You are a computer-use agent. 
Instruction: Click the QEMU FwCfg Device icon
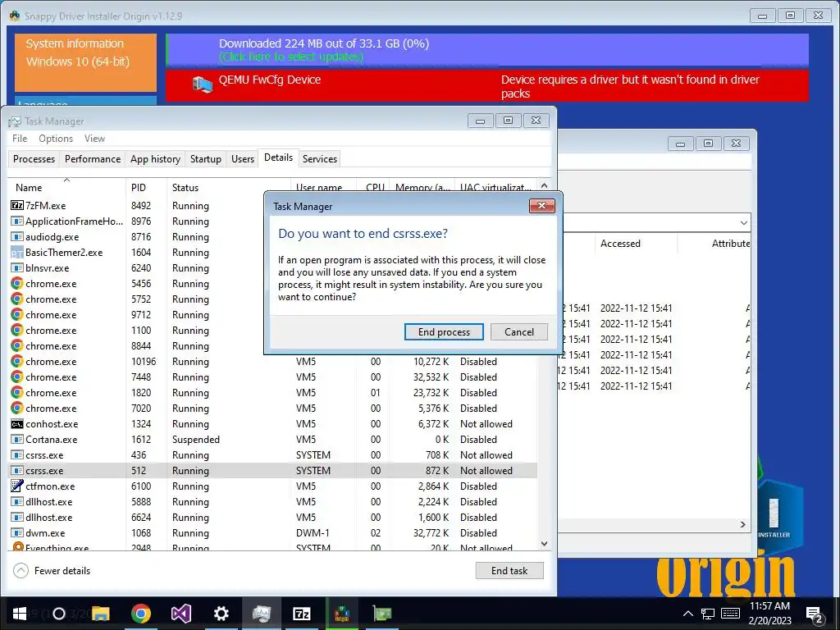pyautogui.click(x=202, y=84)
